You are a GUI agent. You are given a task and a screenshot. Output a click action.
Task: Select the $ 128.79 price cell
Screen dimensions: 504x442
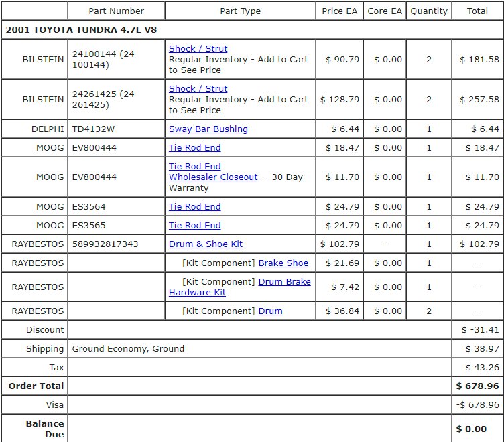339,99
